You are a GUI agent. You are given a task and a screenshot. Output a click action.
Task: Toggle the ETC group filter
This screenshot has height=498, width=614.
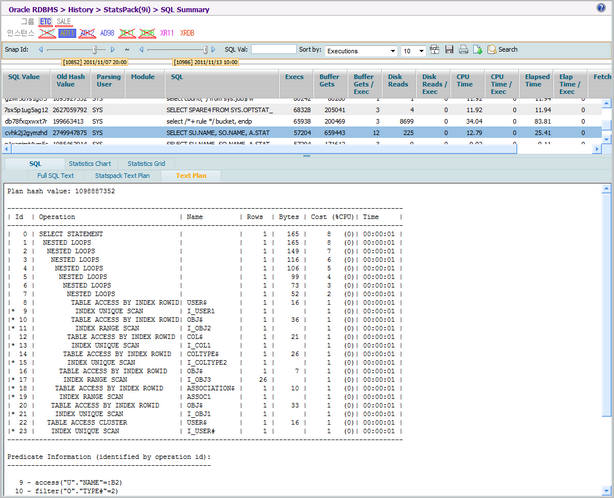point(45,22)
